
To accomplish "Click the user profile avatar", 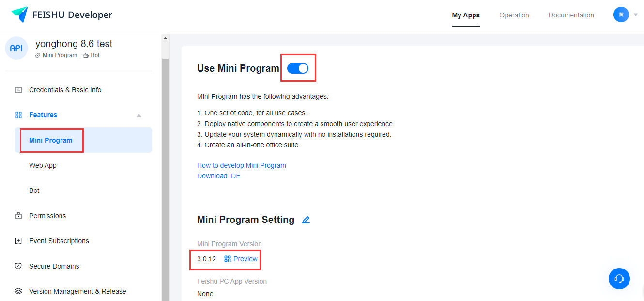I will click(621, 15).
